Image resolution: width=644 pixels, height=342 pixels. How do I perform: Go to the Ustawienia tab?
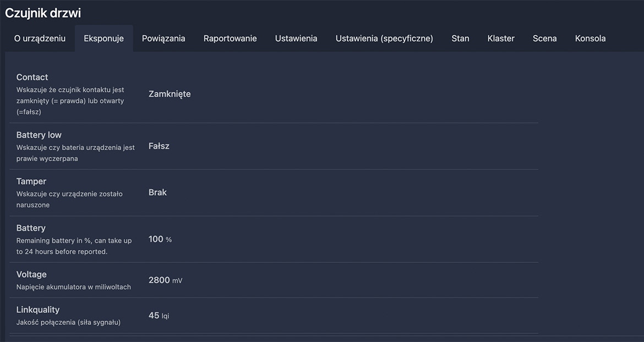[x=296, y=38]
